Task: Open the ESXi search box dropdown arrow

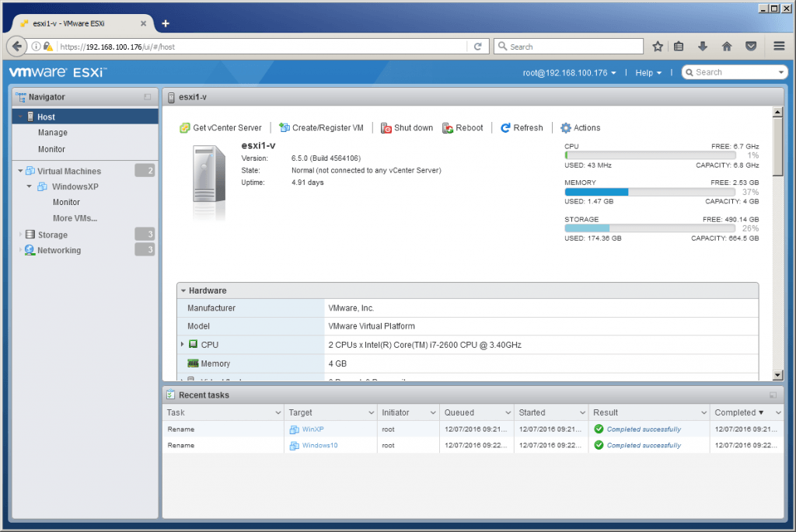Action: pyautogui.click(x=780, y=72)
